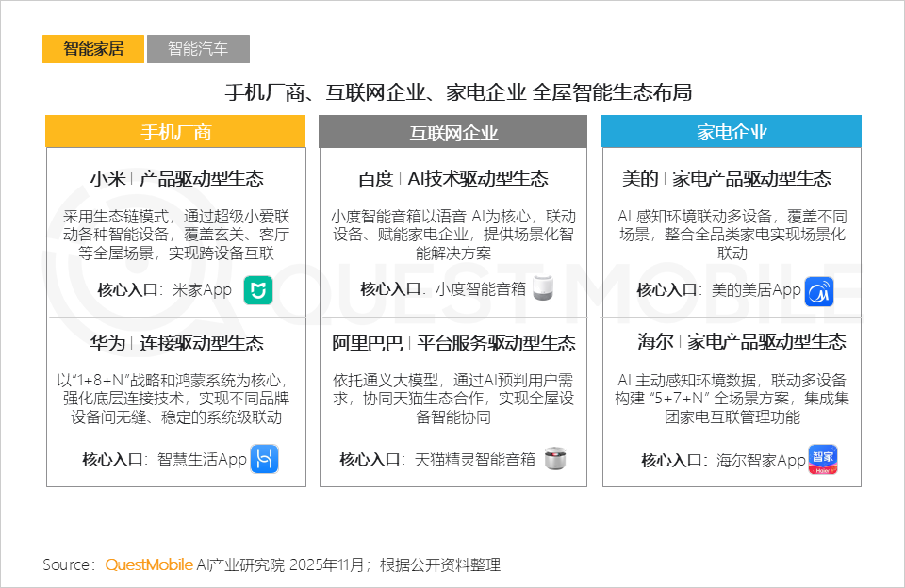Switch to the 智能汽车 tab
Screen dimensions: 905x588
tap(198, 49)
